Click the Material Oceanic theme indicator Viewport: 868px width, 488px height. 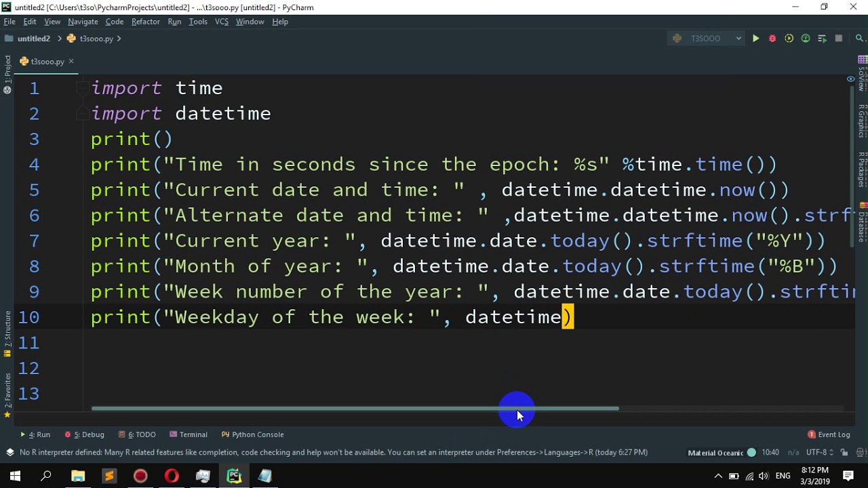tap(721, 453)
